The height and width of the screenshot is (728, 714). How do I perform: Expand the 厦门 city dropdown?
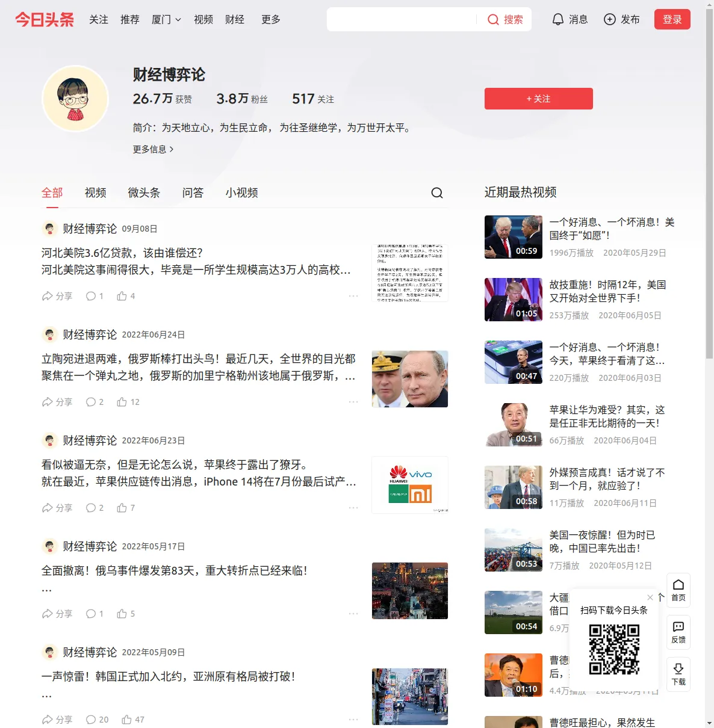(x=166, y=19)
